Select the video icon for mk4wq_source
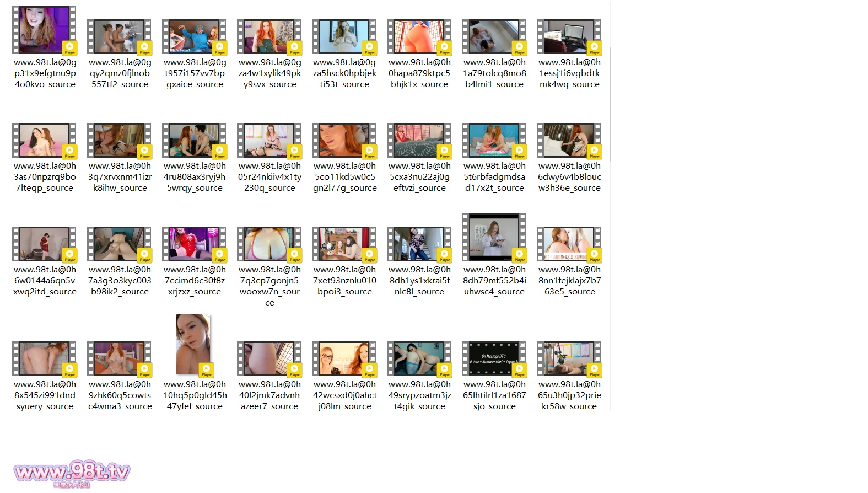 pos(569,37)
